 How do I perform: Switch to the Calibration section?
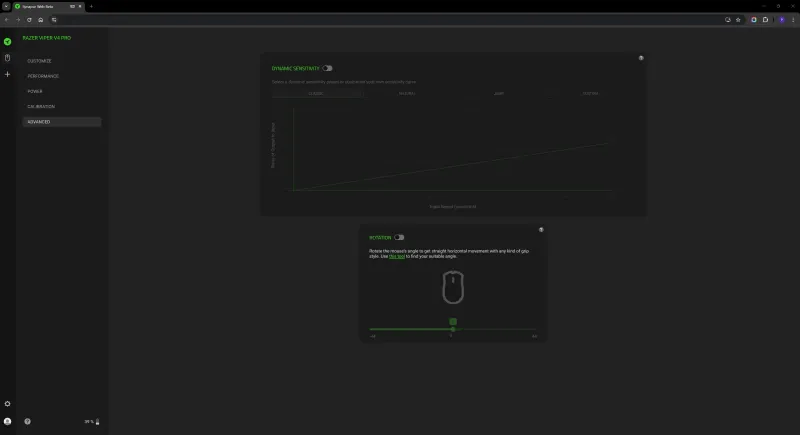(41, 106)
